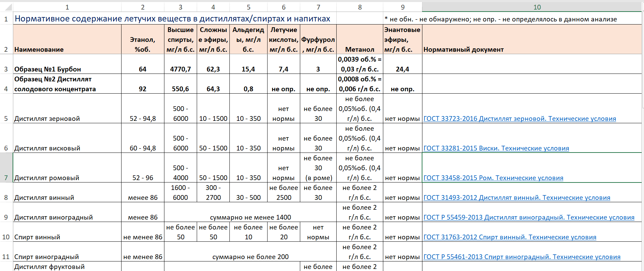Viewport: 644px width, 271px height.
Task: Select the merged cell суммарно не более 200
Action: 250,257
